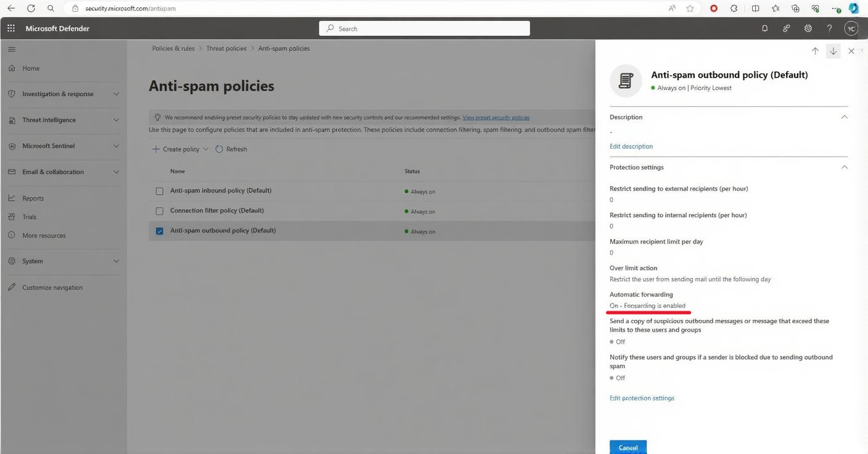Expand Email & collaboration menu chevron
868x454 pixels.
[x=116, y=172]
